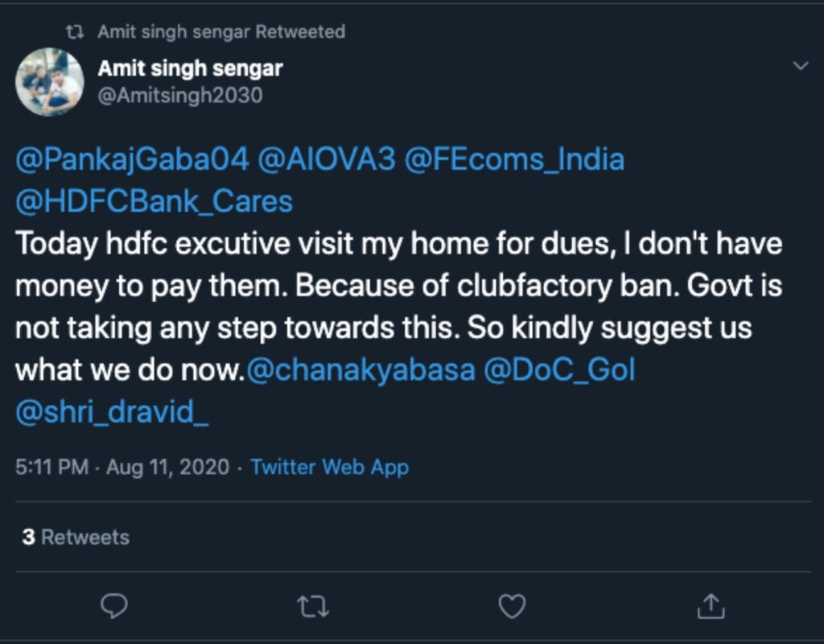Click the bold Amit singh sengar display name
This screenshot has height=644, width=824.
click(x=190, y=68)
